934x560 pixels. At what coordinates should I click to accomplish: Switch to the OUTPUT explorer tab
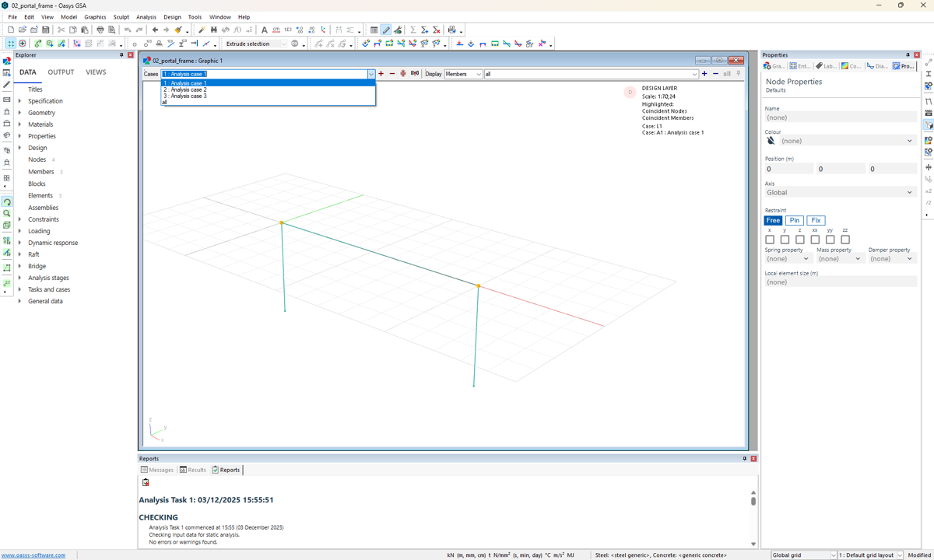click(61, 72)
